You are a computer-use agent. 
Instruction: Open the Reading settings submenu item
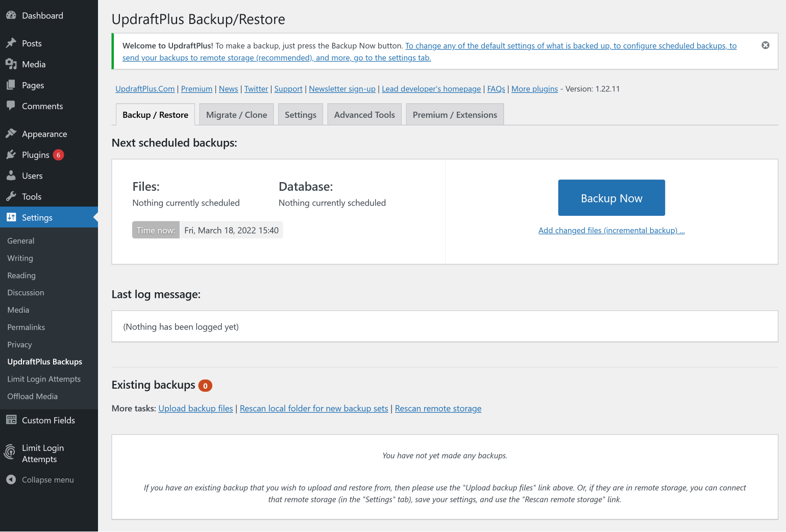point(21,275)
